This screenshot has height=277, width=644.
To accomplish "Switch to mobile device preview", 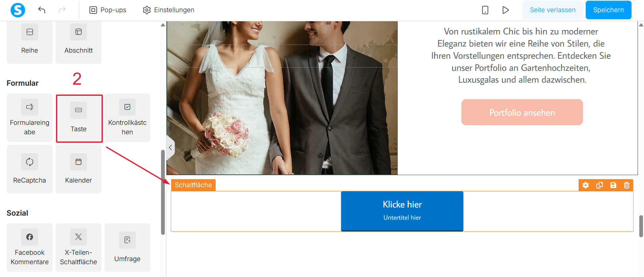I will 485,10.
